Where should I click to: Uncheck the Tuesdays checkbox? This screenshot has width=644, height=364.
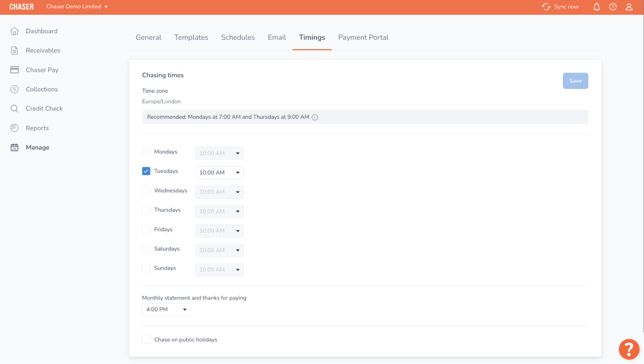(x=146, y=171)
